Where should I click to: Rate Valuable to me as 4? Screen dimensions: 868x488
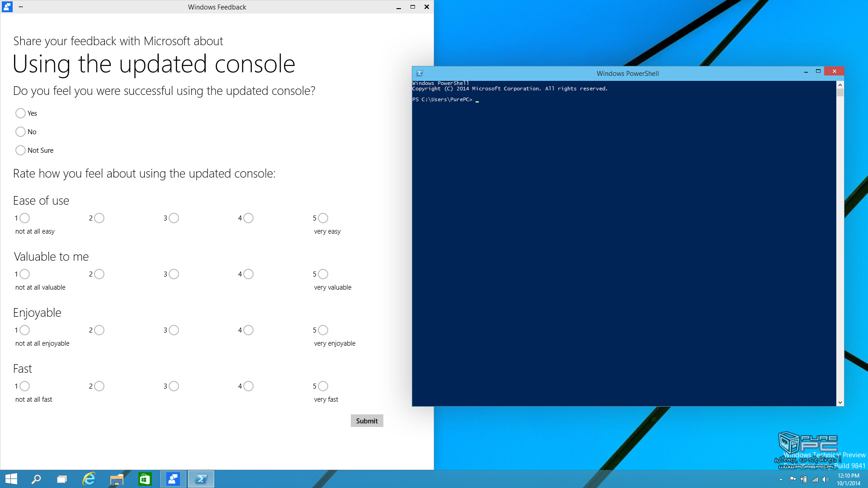click(x=249, y=274)
